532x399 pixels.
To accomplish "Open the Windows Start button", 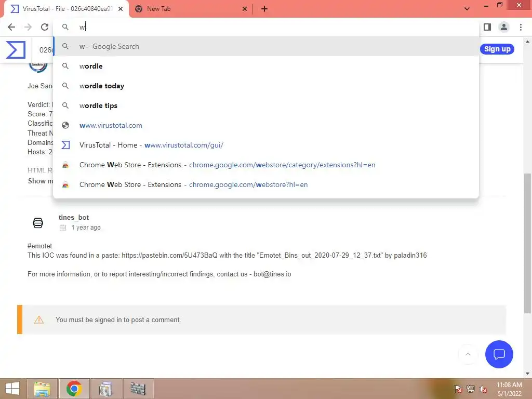I will [x=12, y=389].
